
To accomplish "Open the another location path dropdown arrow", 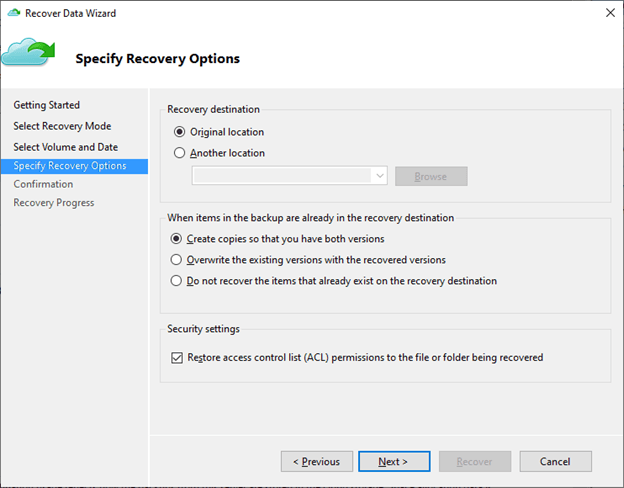I will pos(380,176).
